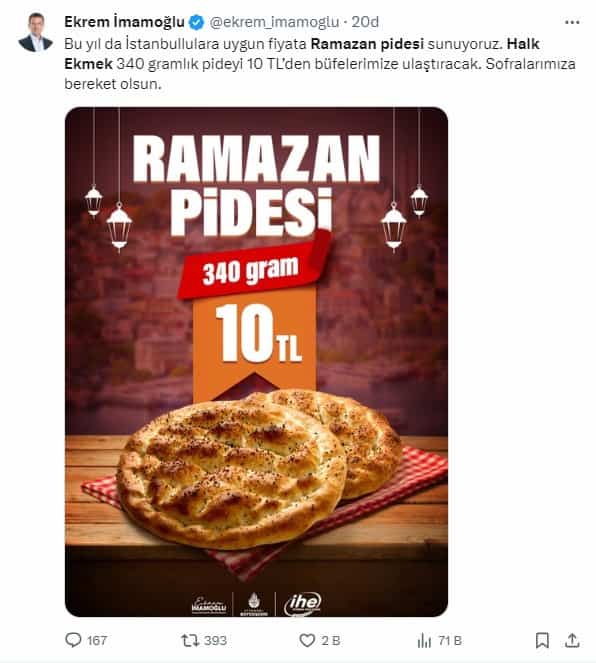Click the 20d timestamp
596x663 pixels.
pos(365,22)
